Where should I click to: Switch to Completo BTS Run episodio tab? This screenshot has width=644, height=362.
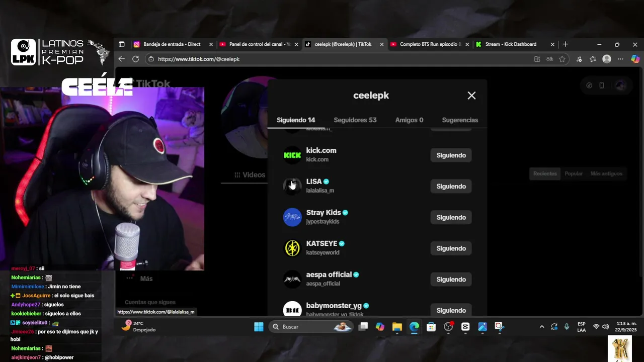coord(430,44)
